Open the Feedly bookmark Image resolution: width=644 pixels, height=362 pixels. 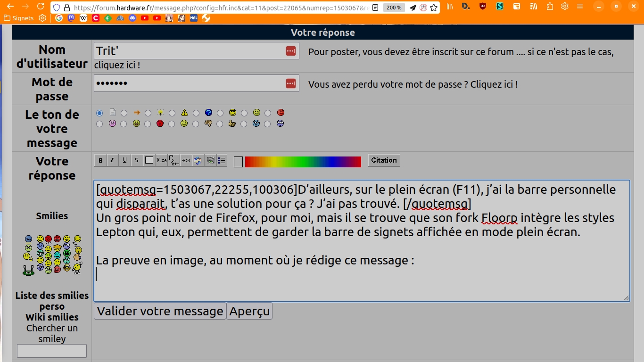tap(108, 18)
